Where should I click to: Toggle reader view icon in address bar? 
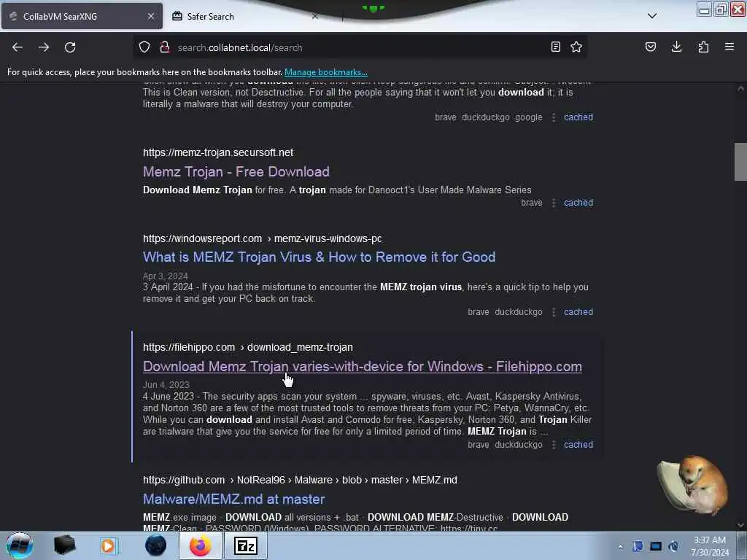click(555, 47)
